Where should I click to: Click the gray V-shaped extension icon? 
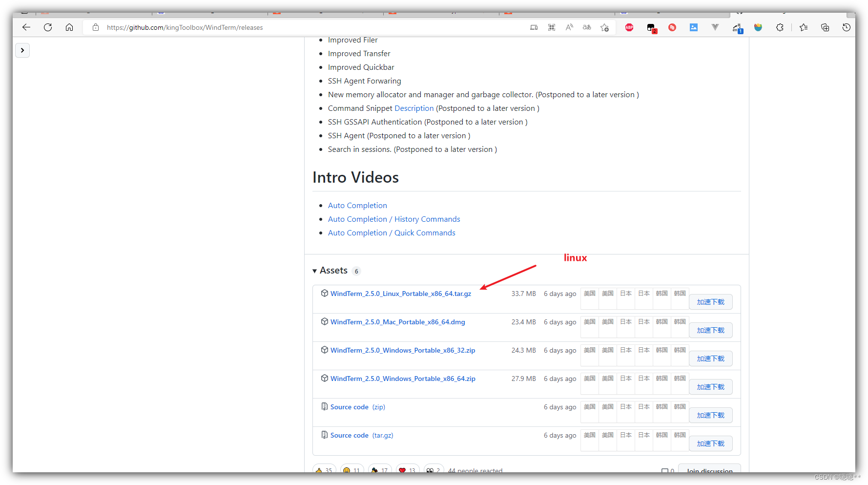715,27
